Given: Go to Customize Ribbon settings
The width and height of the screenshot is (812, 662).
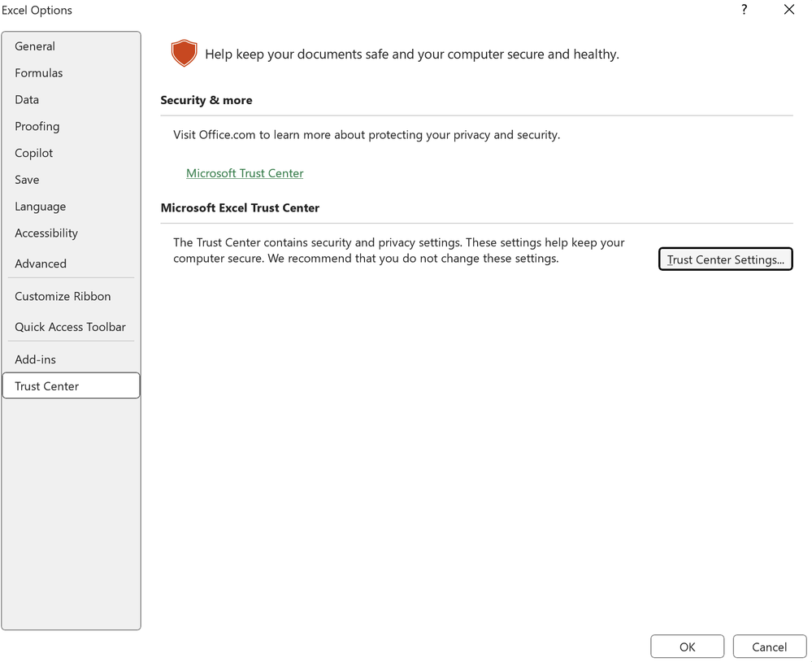Looking at the screenshot, I should (x=63, y=297).
